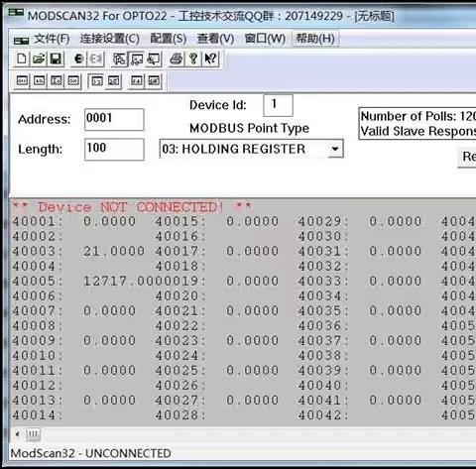Click register 40003 value 21.0000
The image size is (476, 469).
point(113,251)
